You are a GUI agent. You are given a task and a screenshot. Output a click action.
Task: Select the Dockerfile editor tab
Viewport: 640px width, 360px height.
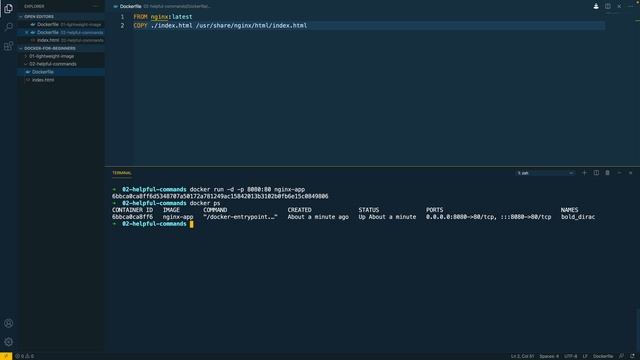(x=161, y=6)
